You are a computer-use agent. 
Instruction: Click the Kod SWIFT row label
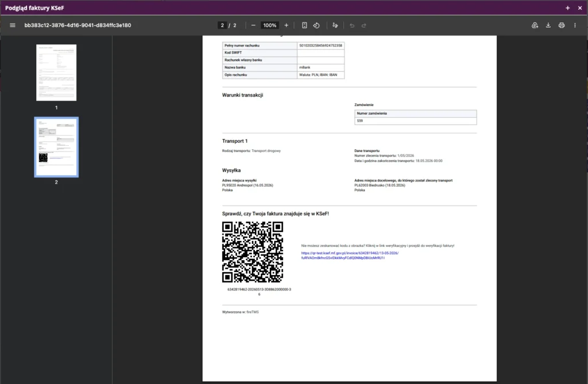pos(233,53)
